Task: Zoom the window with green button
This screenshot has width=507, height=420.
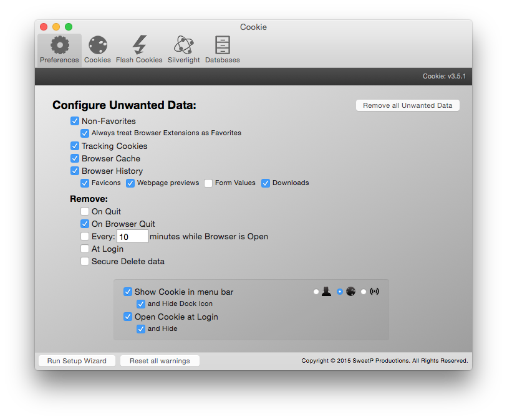Action: pyautogui.click(x=69, y=27)
